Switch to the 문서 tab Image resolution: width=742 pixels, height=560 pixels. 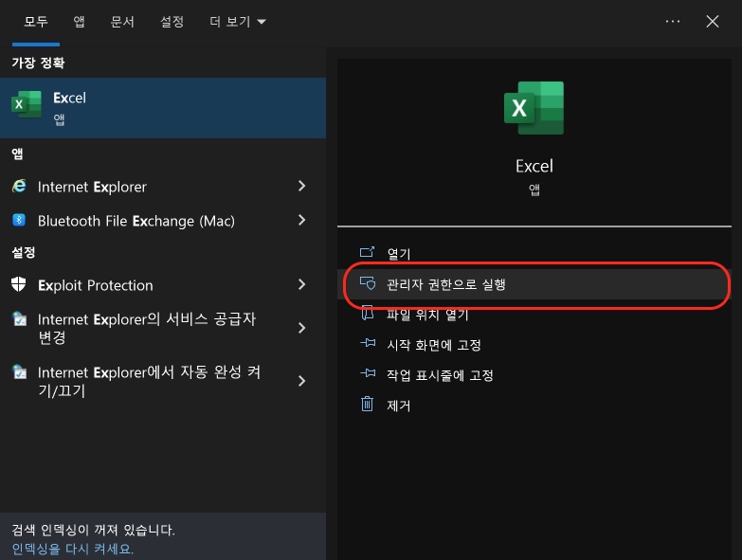[x=122, y=22]
